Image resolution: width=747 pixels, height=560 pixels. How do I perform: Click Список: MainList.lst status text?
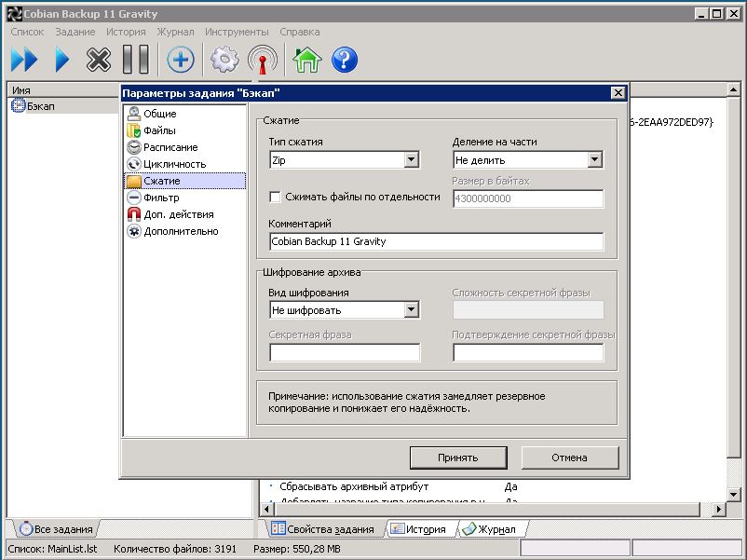click(x=52, y=549)
